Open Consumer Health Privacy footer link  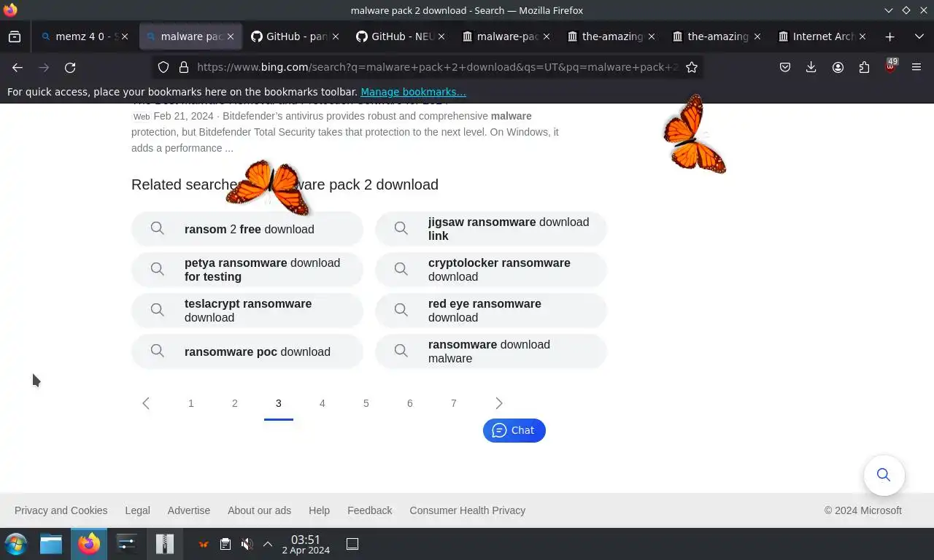pyautogui.click(x=468, y=510)
